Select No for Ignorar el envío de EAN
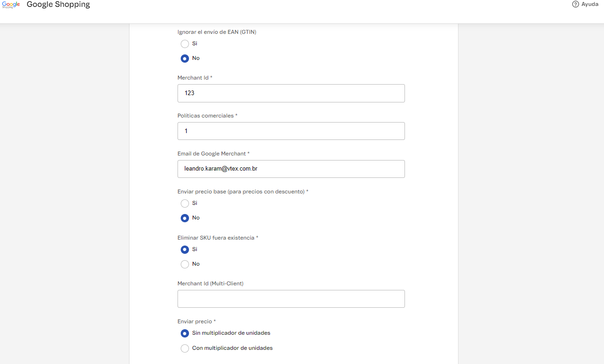604x364 pixels. point(185,59)
